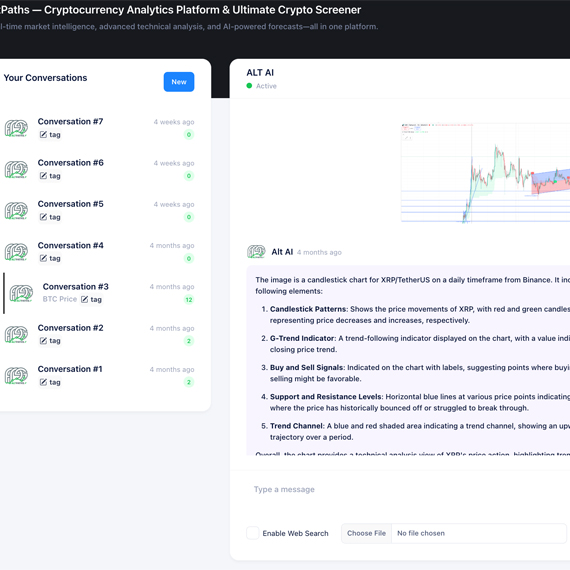Click Candlestick Patterns list item text
The height and width of the screenshot is (570, 570).
click(420, 315)
